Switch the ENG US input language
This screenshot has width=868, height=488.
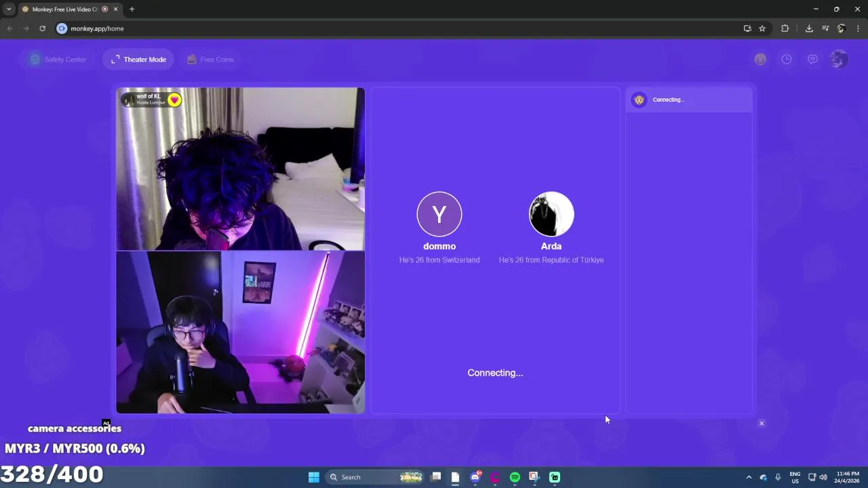[x=795, y=477]
